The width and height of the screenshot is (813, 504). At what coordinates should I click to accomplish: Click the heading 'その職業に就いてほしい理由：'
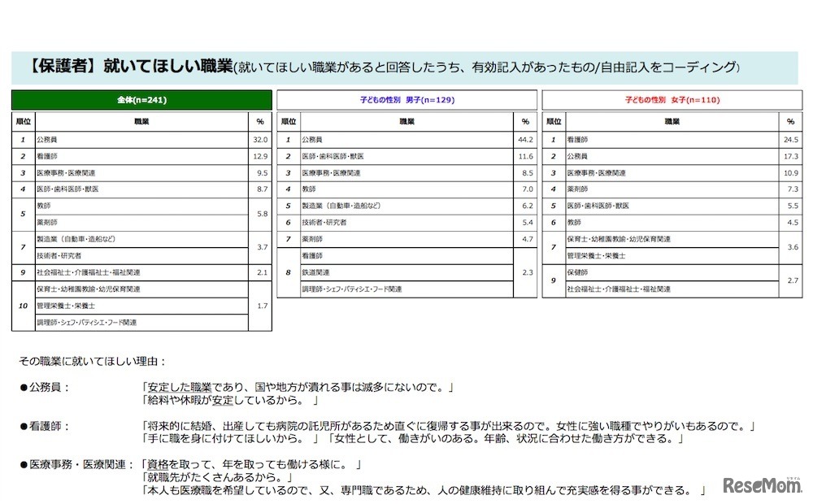93,361
